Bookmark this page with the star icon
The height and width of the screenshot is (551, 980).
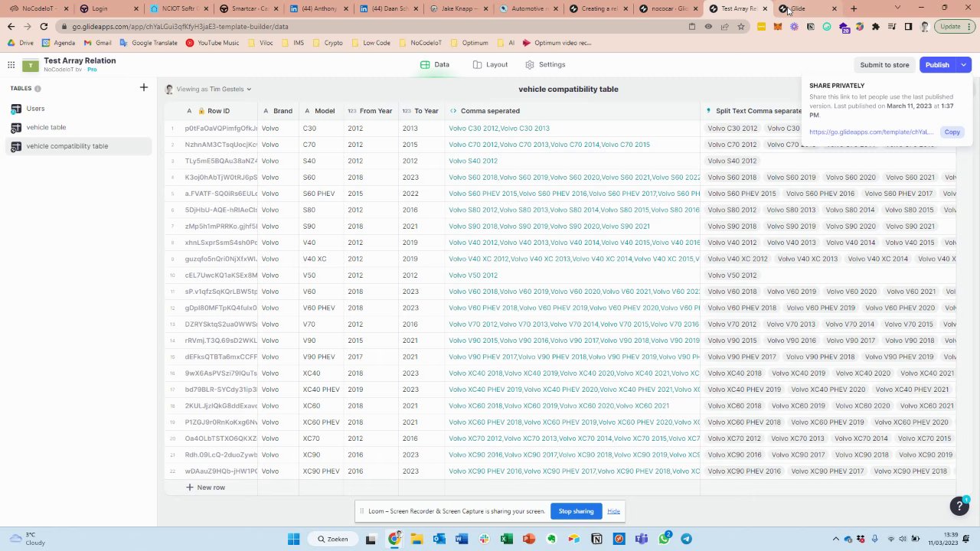click(740, 27)
